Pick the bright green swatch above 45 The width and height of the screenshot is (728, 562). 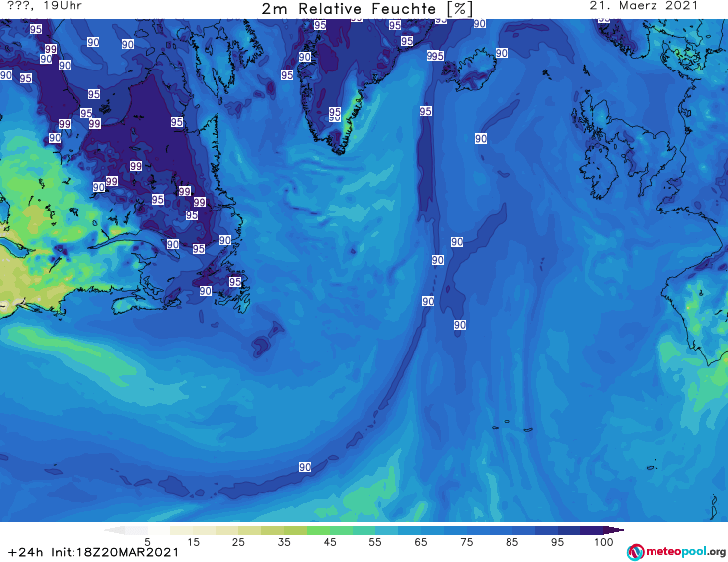(x=318, y=530)
